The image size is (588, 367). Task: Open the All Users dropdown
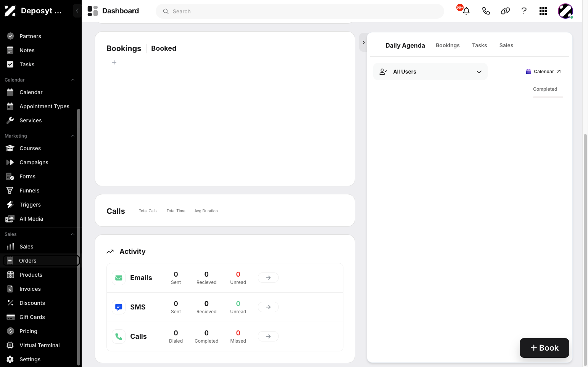tap(430, 72)
